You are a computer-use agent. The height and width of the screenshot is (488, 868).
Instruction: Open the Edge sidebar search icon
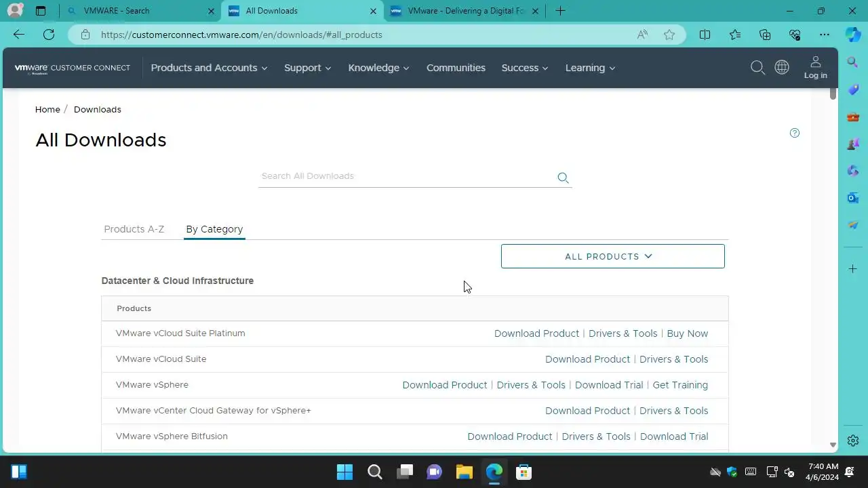[853, 62]
